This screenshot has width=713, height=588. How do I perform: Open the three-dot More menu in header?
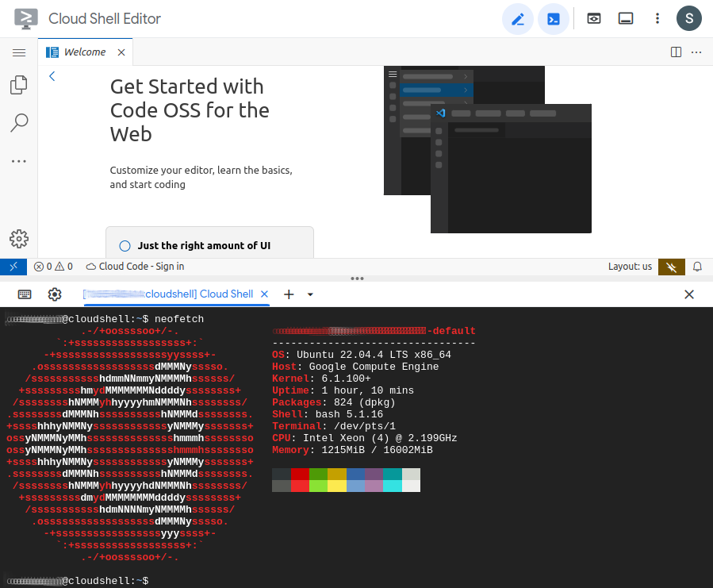657,19
